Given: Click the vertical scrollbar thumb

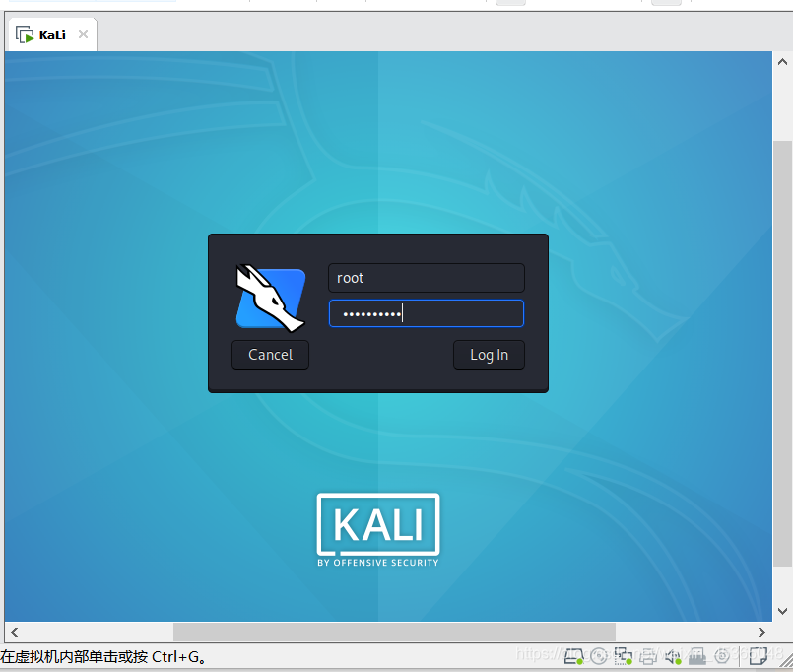Looking at the screenshot, I should click(x=782, y=354).
